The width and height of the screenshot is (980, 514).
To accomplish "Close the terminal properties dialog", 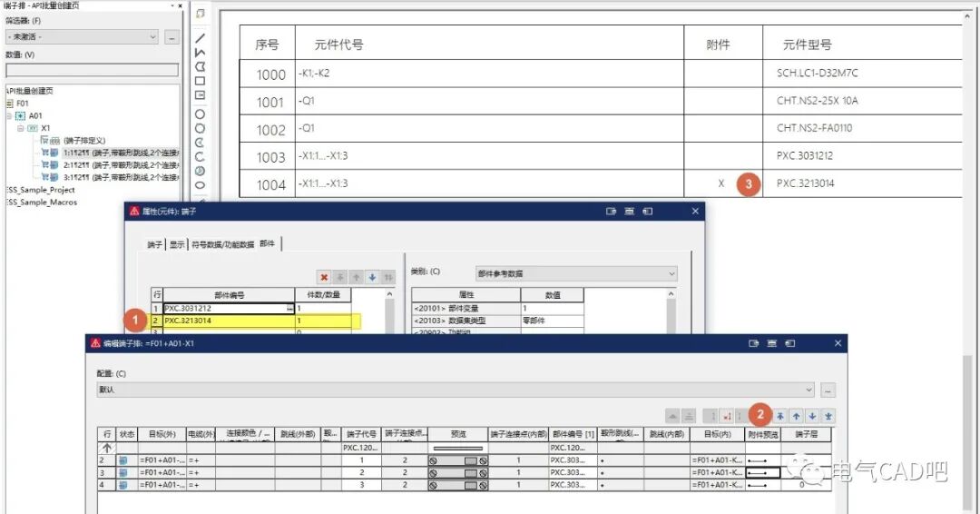I will pos(695,212).
